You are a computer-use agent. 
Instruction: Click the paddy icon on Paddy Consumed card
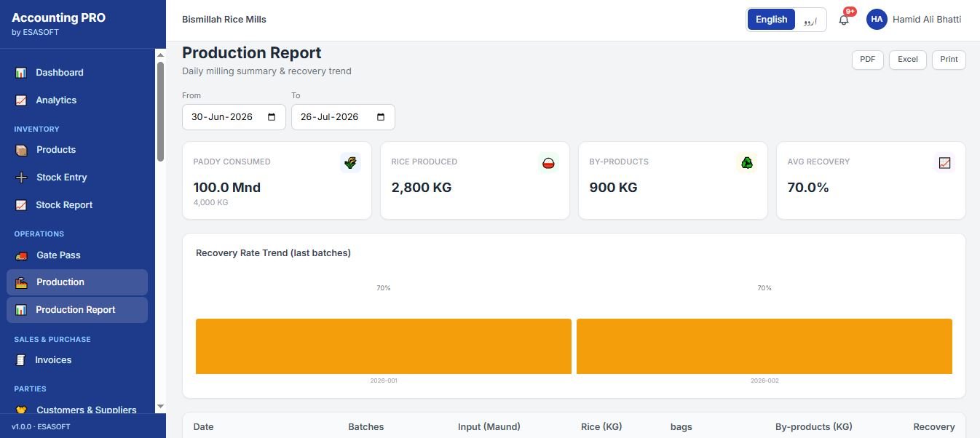pos(350,163)
